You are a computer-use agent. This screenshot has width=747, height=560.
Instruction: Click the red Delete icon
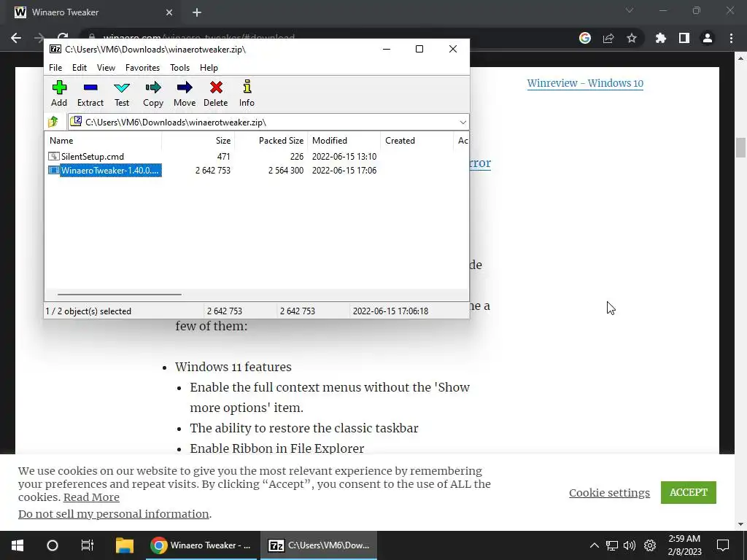tap(216, 87)
